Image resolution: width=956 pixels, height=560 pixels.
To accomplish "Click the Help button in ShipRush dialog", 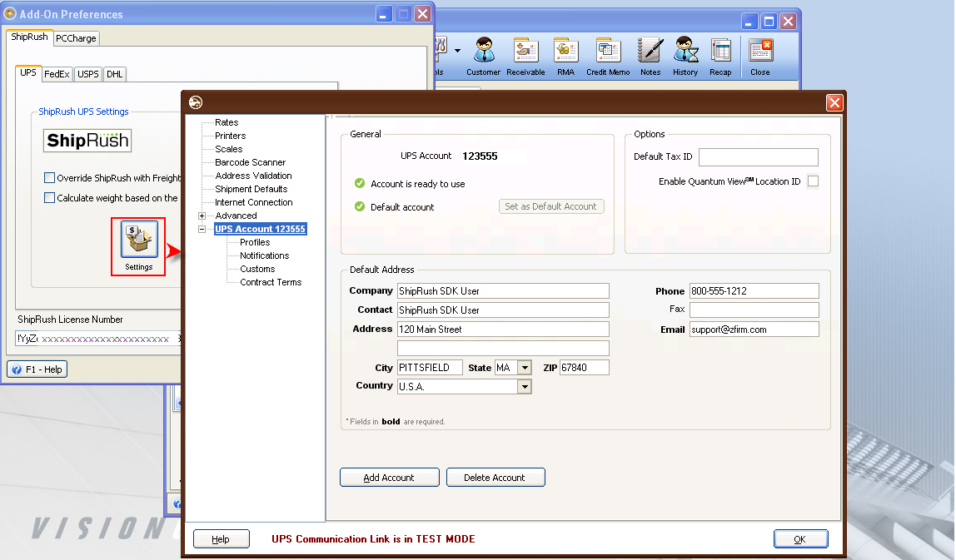I will pyautogui.click(x=221, y=539).
